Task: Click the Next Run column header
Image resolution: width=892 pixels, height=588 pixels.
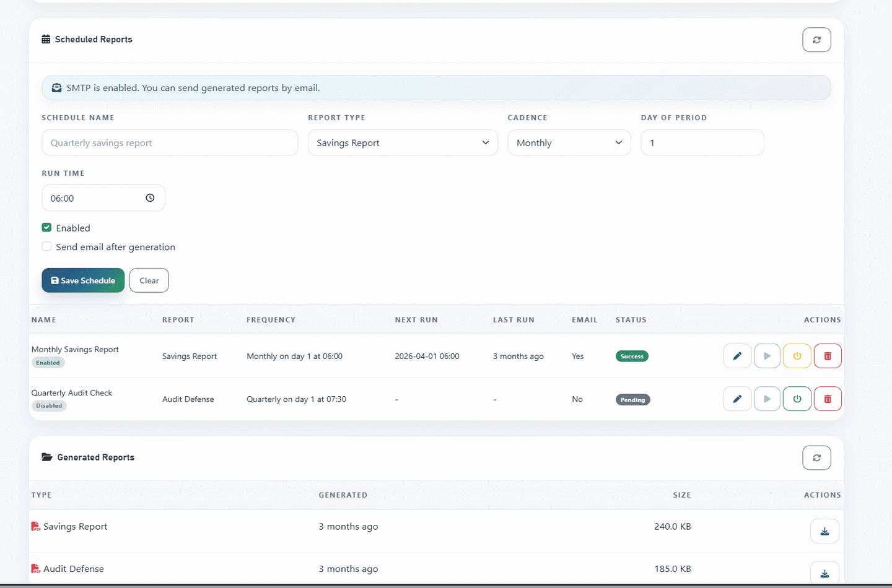Action: [416, 320]
